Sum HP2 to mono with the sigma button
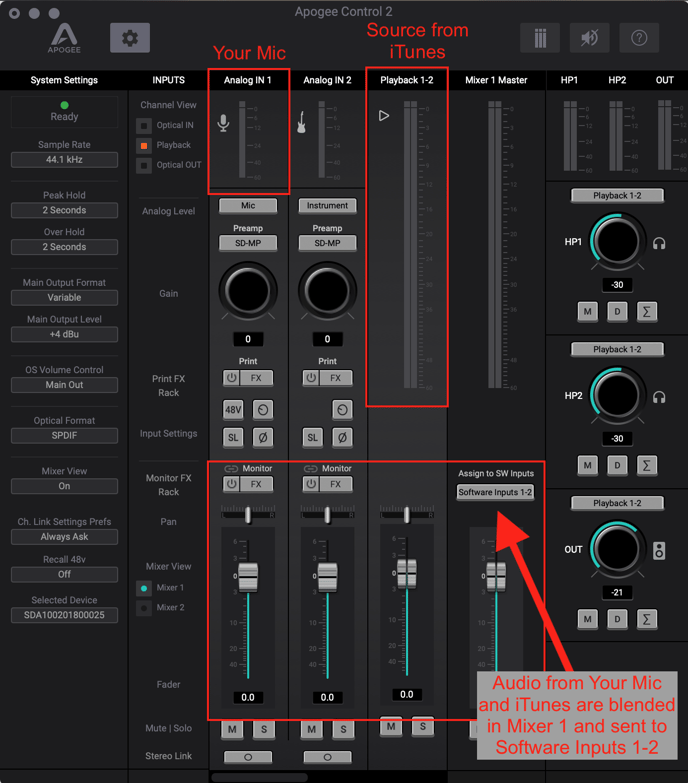The height and width of the screenshot is (783, 688). (647, 465)
